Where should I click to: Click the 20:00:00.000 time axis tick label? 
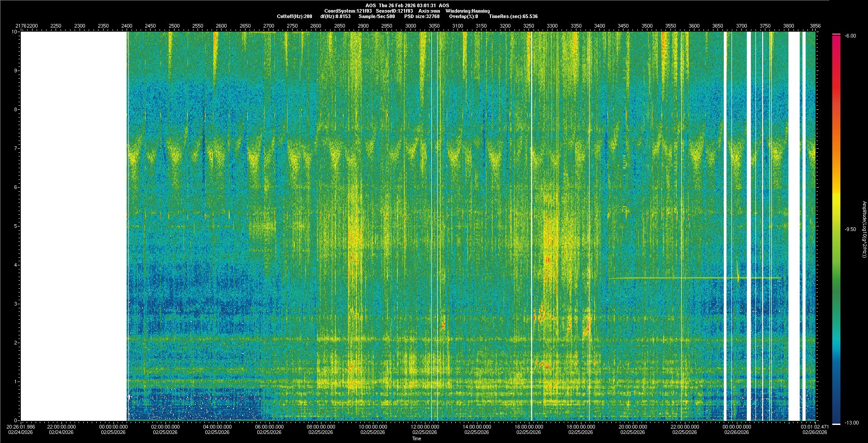coord(632,426)
